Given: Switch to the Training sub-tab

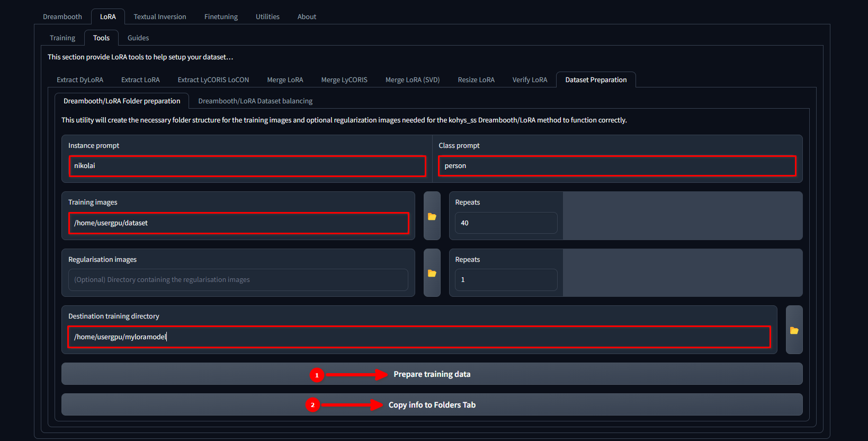Looking at the screenshot, I should pos(62,38).
